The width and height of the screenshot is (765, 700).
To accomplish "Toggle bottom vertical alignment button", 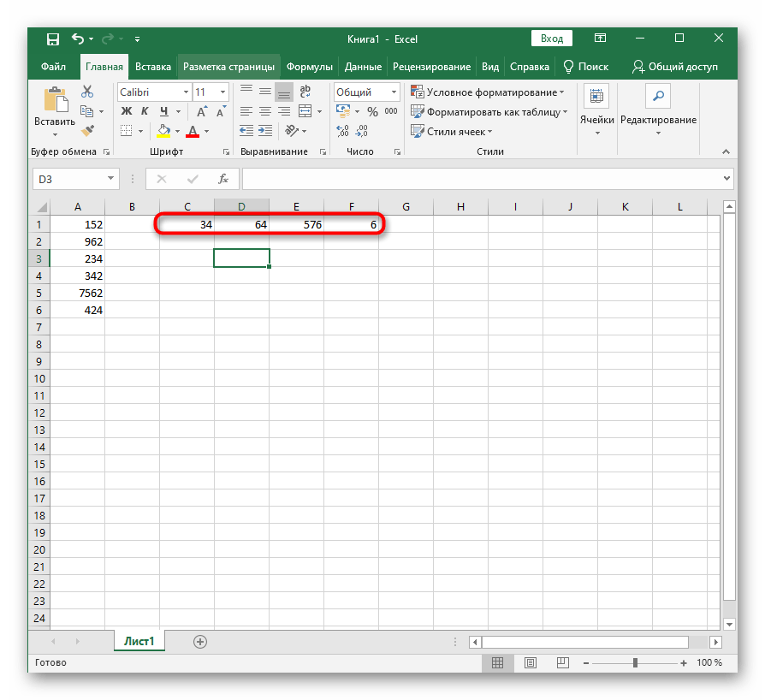I will (x=284, y=92).
